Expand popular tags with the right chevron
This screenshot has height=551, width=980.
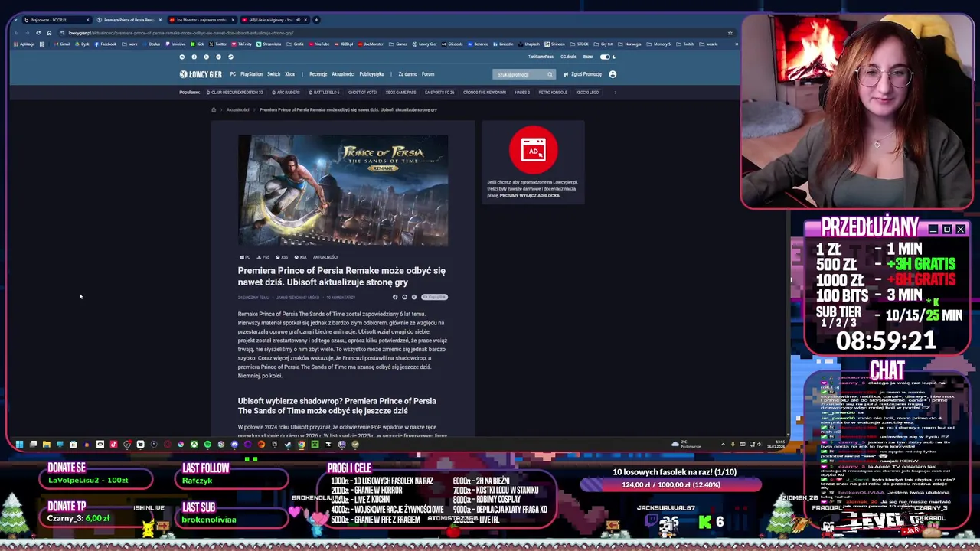click(616, 93)
